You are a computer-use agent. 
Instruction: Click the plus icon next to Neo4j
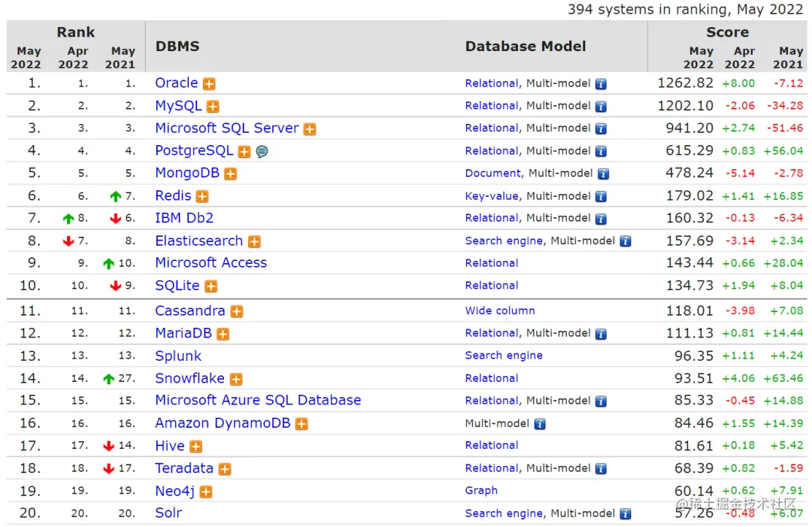click(206, 492)
